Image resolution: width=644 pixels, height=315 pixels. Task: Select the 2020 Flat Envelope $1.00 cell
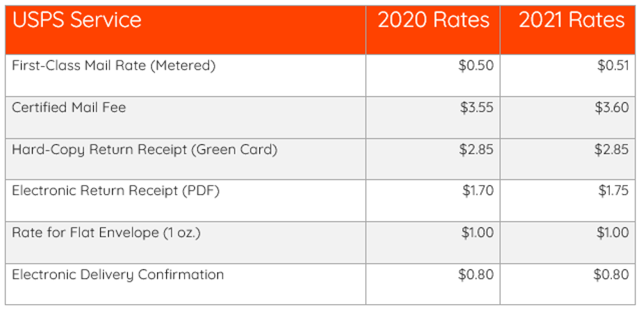(433, 243)
